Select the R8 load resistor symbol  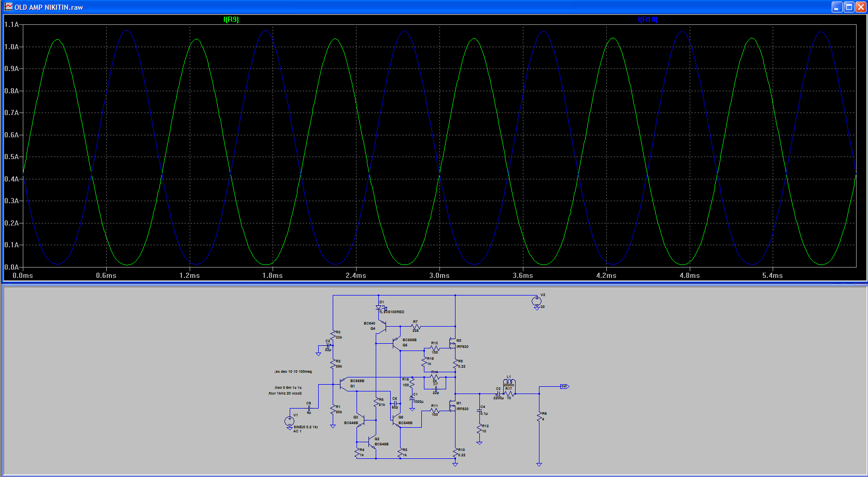tap(539, 416)
